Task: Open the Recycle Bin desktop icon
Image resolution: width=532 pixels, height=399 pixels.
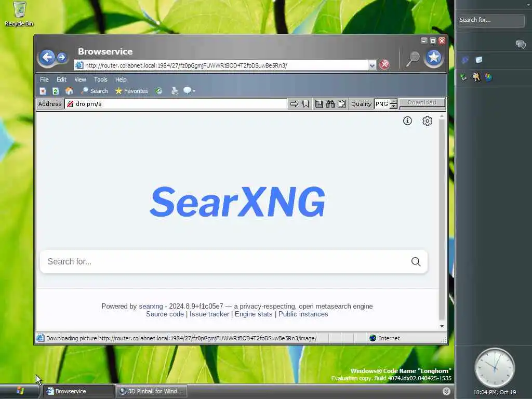Action: [x=19, y=14]
